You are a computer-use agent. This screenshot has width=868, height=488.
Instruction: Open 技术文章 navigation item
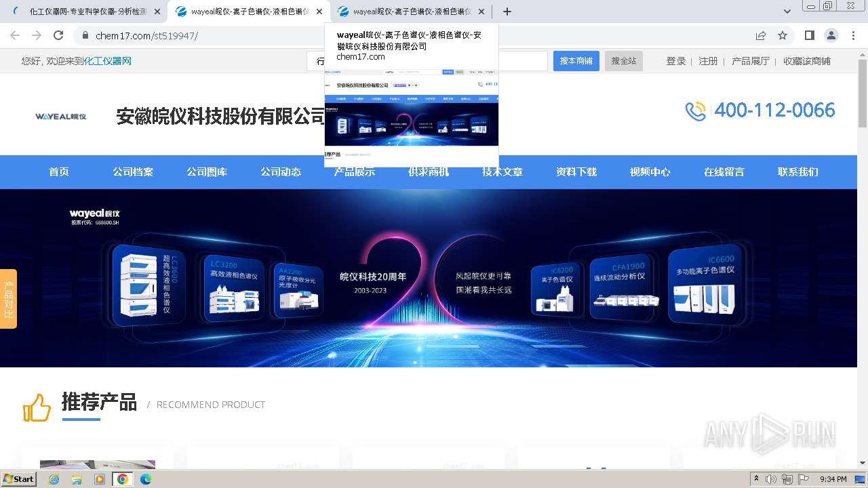point(502,172)
